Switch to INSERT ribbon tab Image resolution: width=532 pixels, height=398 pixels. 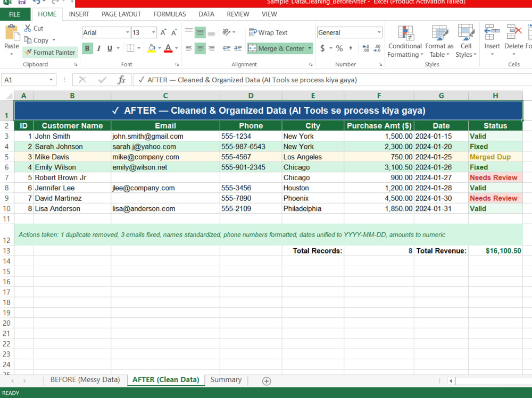[79, 14]
